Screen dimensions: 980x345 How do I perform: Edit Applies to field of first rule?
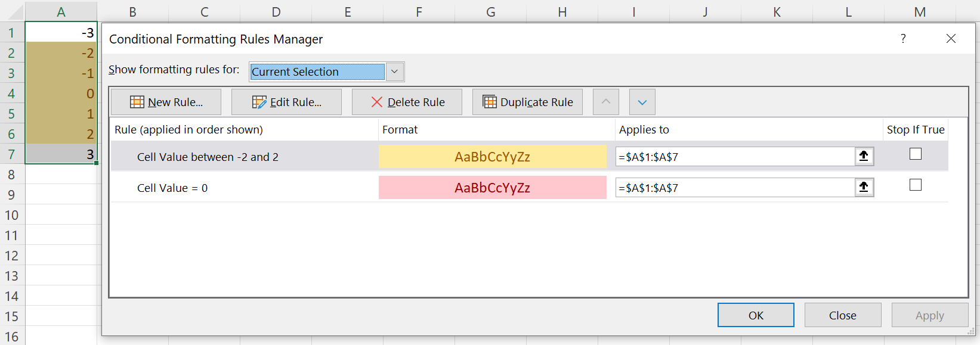tap(735, 157)
